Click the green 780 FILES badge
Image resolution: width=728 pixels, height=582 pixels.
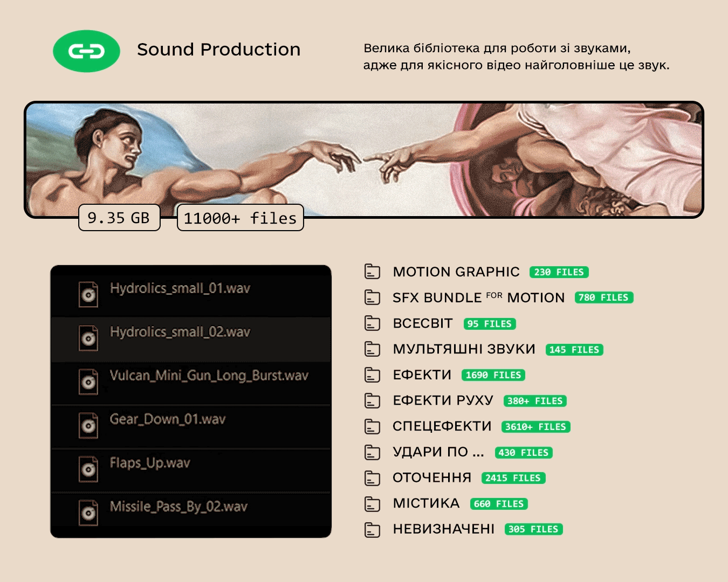point(603,297)
